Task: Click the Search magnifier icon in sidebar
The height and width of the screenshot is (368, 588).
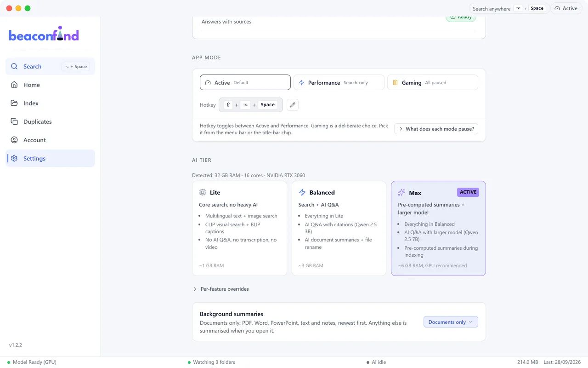Action: coord(14,66)
